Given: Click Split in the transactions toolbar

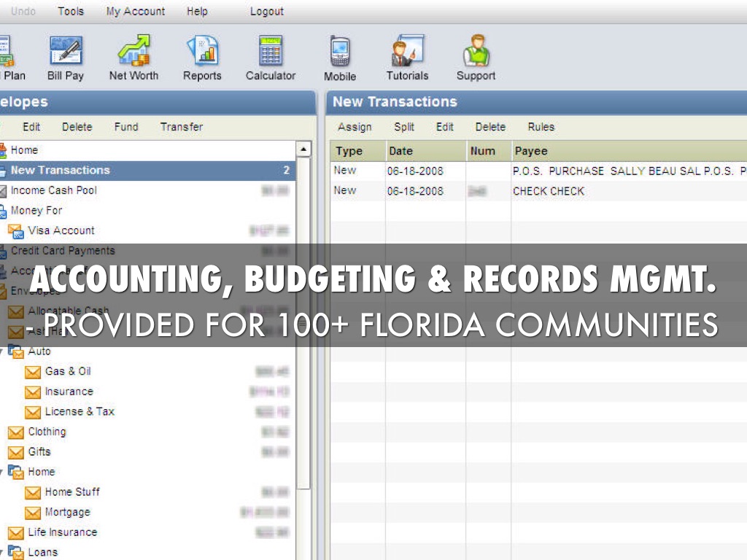Looking at the screenshot, I should 404,127.
